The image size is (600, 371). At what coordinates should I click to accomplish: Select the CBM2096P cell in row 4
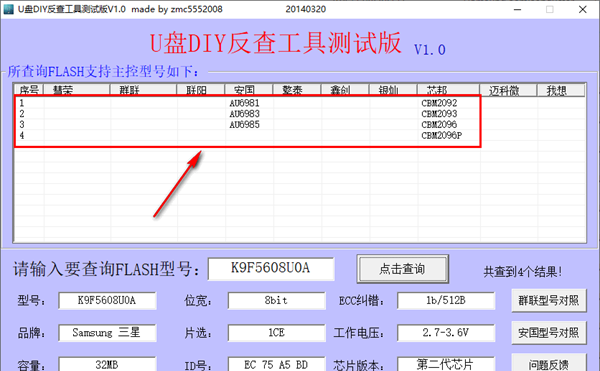[442, 135]
